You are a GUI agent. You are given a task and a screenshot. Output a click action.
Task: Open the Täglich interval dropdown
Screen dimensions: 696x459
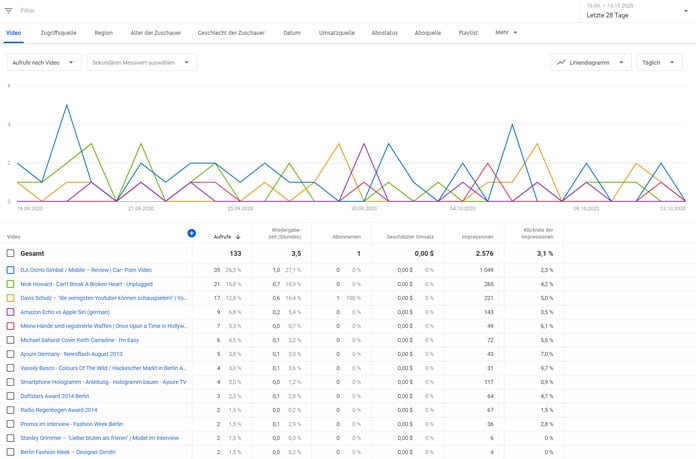click(659, 62)
